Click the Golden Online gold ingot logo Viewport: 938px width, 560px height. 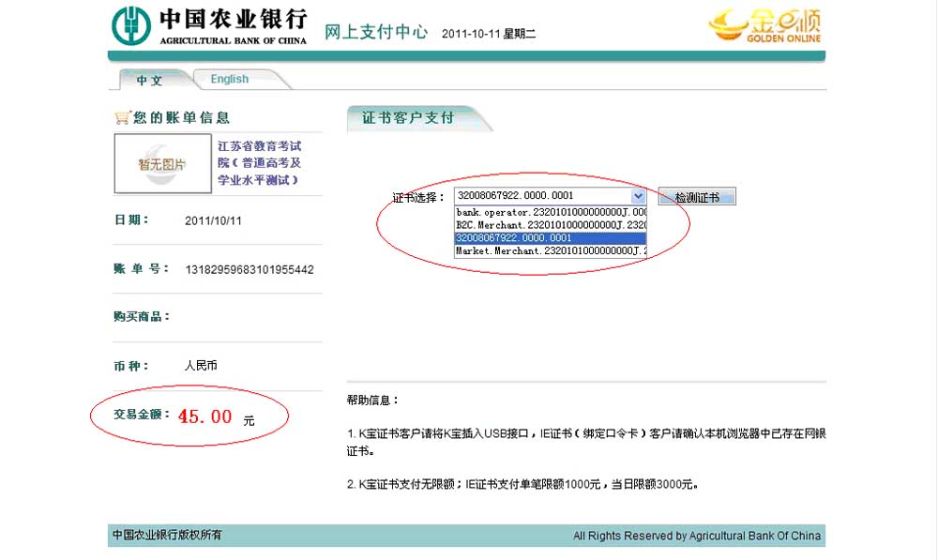tap(764, 26)
